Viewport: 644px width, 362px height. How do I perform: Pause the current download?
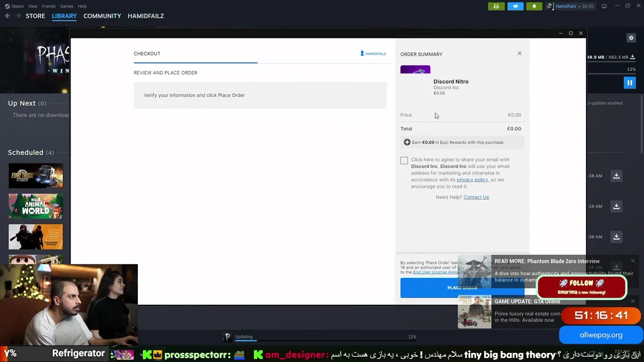point(629,83)
